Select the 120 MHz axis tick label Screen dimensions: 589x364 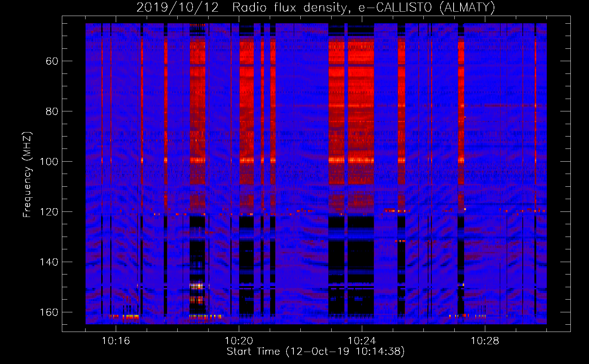[49, 212]
